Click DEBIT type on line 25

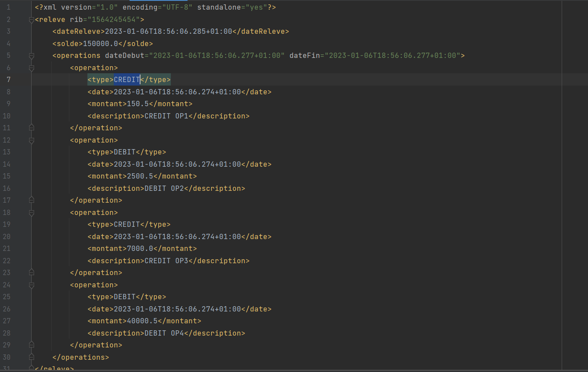point(125,297)
